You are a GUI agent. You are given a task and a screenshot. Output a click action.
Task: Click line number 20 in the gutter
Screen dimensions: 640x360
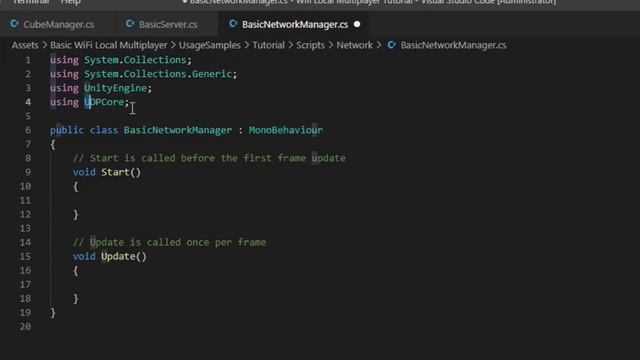[x=25, y=327]
